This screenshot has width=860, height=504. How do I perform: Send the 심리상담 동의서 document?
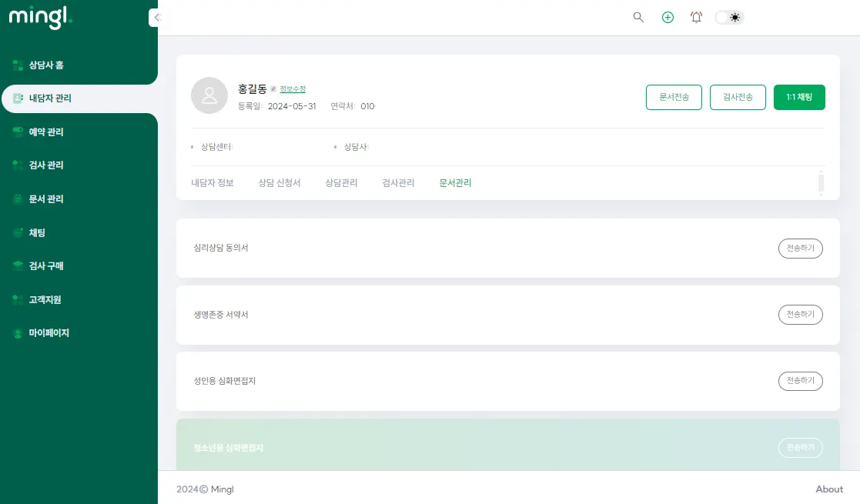pyautogui.click(x=801, y=249)
